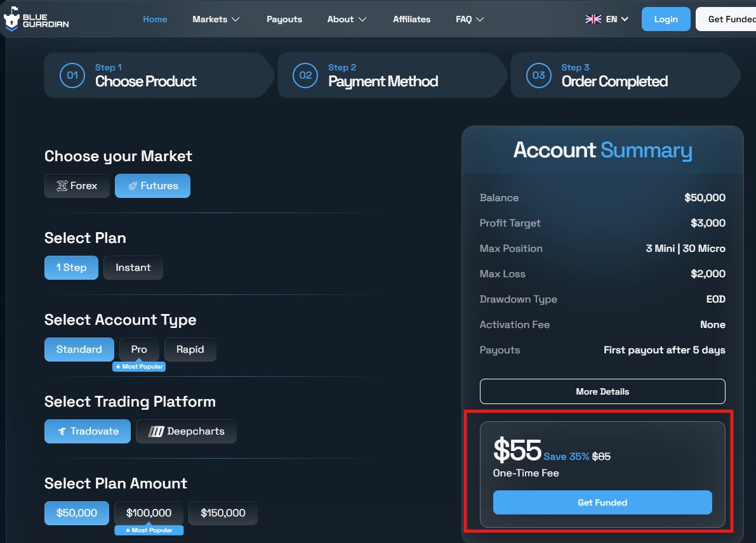Click the Step 1 Choose Product step
The width and height of the screenshot is (756, 543).
point(158,75)
